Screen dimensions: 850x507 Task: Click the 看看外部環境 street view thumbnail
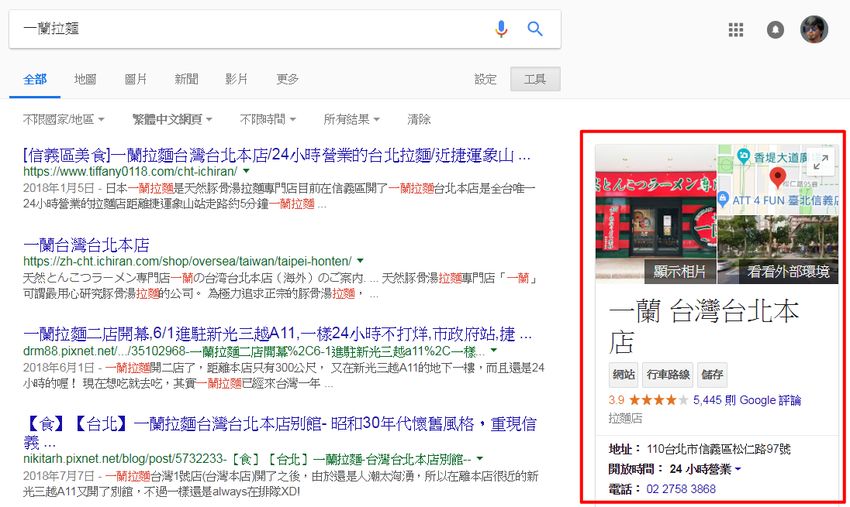pos(778,249)
